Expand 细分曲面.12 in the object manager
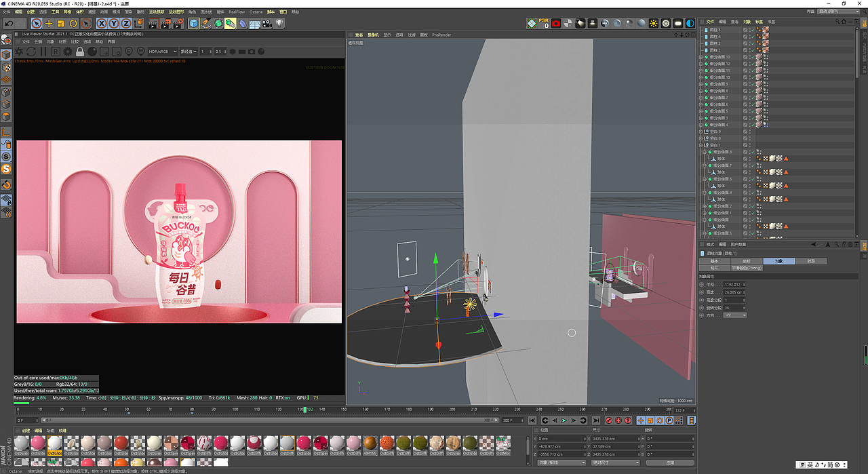Image resolution: width=868 pixels, height=474 pixels. [x=701, y=64]
